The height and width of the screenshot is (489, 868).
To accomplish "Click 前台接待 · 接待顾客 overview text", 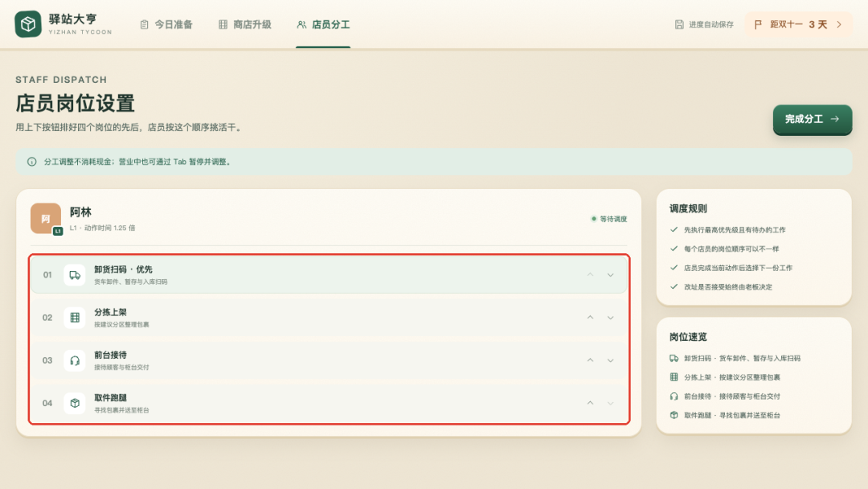I will pyautogui.click(x=732, y=396).
